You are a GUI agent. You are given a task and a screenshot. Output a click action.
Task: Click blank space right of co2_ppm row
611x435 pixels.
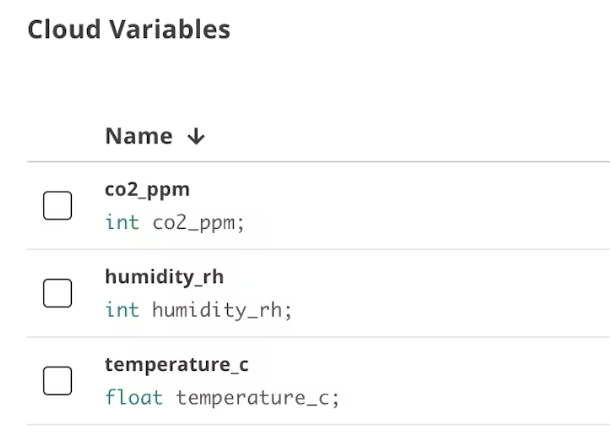450,206
